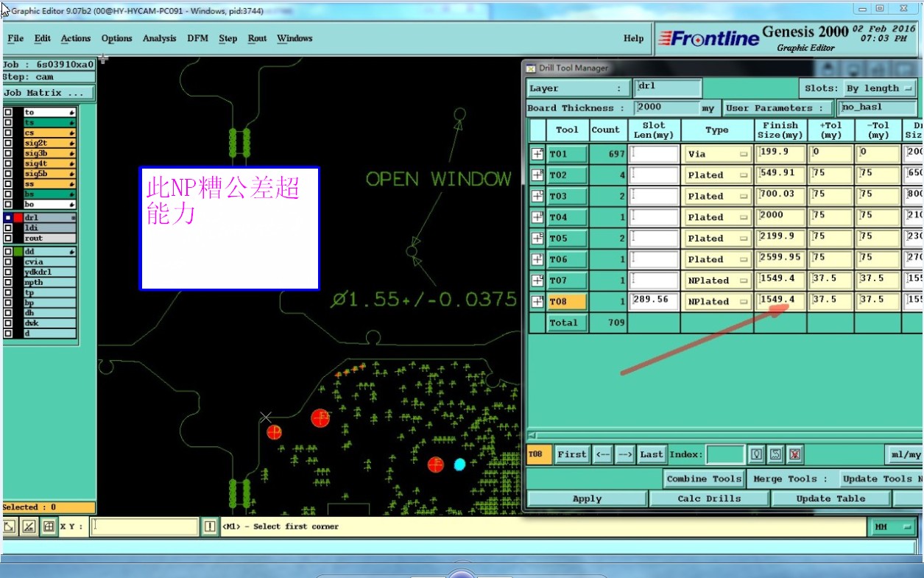The image size is (924, 578).
Task: Click the T06 drill symbol icon
Action: pyautogui.click(x=537, y=259)
